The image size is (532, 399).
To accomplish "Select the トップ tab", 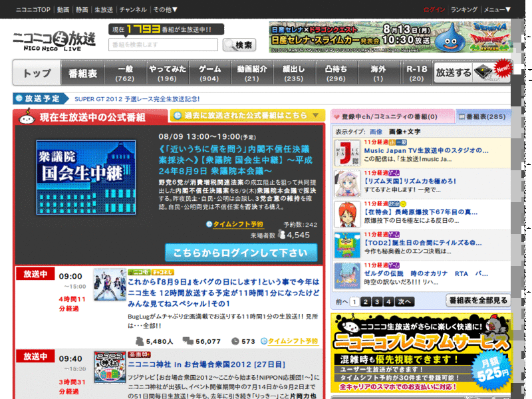I will (37, 72).
